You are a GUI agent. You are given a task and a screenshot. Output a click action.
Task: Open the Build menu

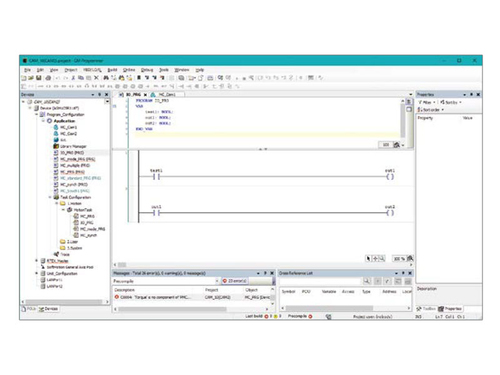tap(112, 70)
